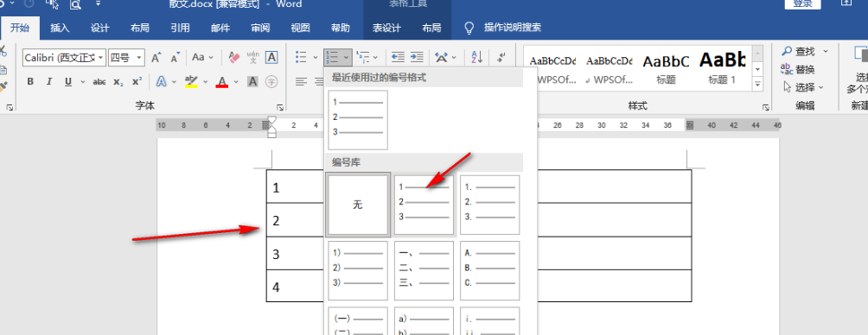Viewport: 868px width, 335px height.
Task: Open Replace dialog
Action: (x=798, y=69)
